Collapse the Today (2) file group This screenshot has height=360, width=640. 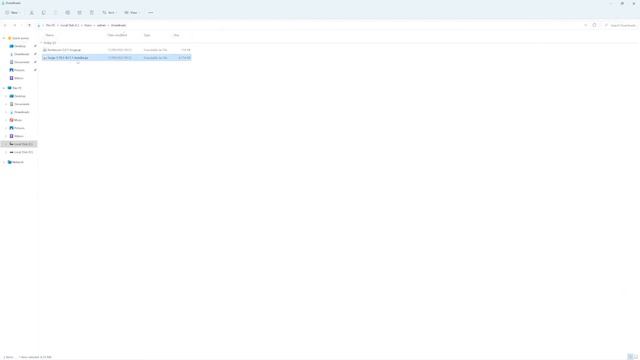point(42,43)
